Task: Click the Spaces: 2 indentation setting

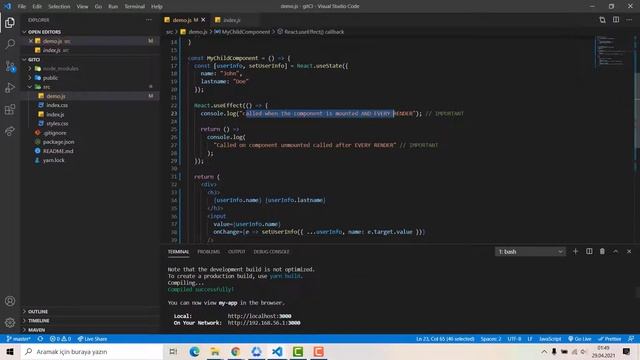Action: coord(491,339)
